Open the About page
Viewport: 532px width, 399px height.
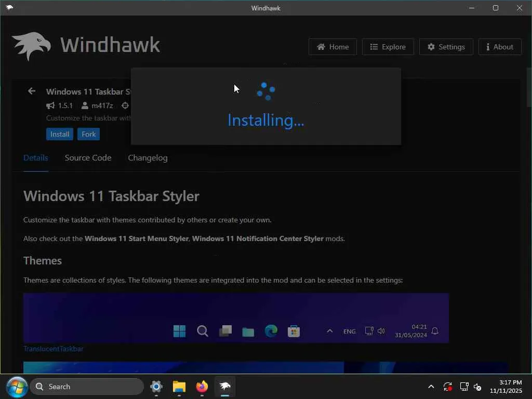coord(500,47)
